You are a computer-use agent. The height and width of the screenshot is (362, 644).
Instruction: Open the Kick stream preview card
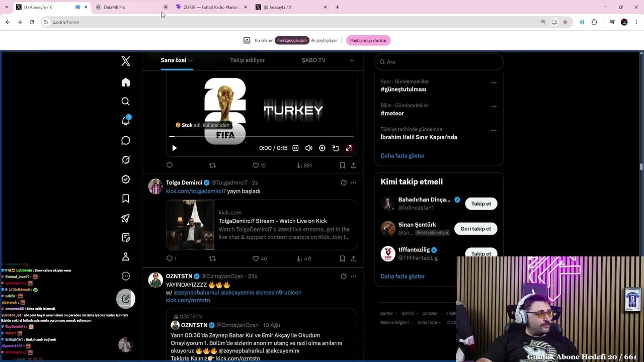click(x=262, y=225)
